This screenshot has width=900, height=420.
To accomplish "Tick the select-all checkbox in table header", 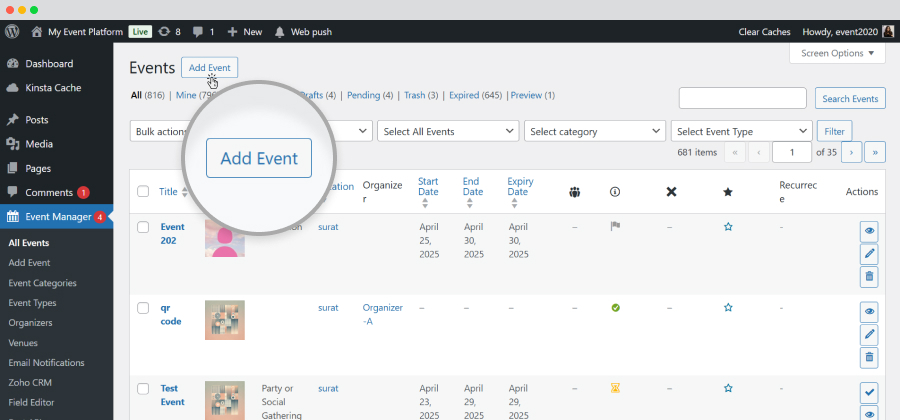I will pyautogui.click(x=143, y=191).
